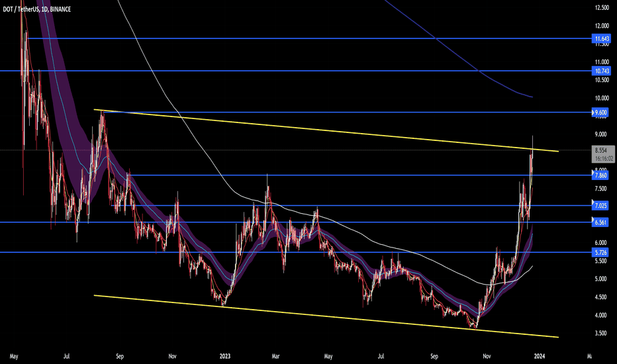Click the May date label near Jul
617x364 pixels.
click(x=14, y=357)
